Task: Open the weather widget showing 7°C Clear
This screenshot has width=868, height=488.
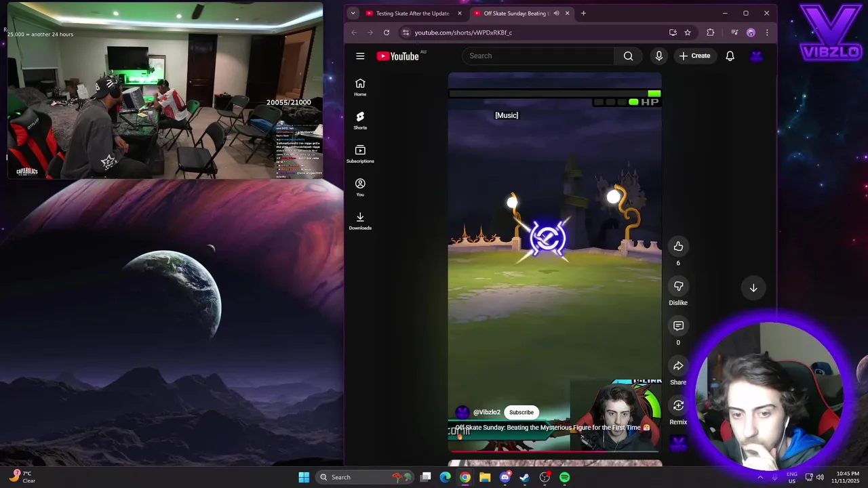Action: tap(22, 477)
